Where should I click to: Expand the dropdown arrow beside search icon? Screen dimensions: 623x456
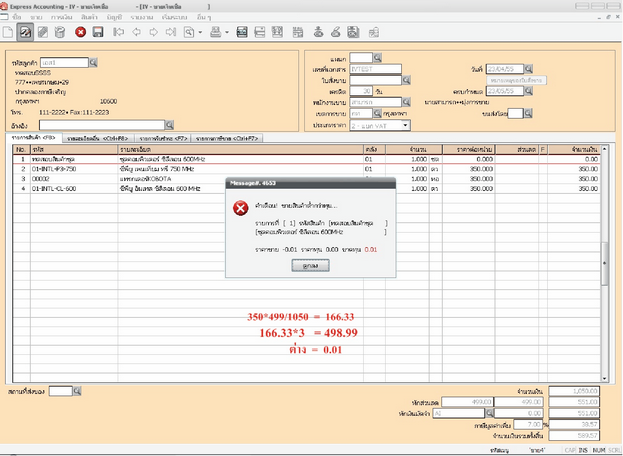tap(200, 34)
